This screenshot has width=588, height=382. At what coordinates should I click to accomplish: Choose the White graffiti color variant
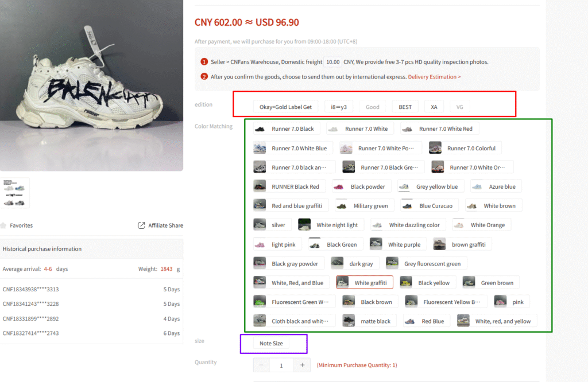pos(365,282)
